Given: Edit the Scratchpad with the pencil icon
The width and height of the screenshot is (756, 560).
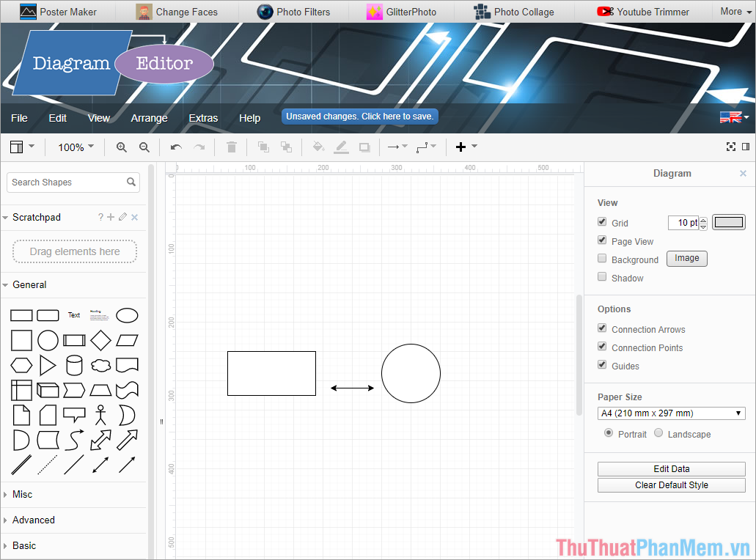Looking at the screenshot, I should coord(122,217).
